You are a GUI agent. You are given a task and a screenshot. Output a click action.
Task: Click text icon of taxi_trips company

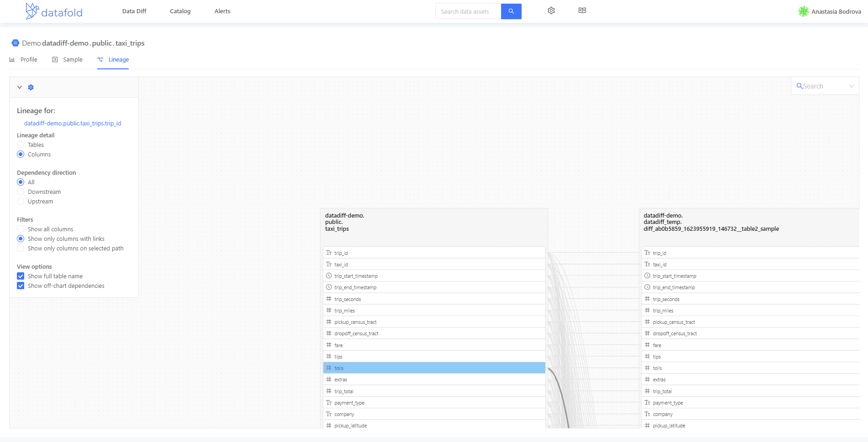pos(329,414)
